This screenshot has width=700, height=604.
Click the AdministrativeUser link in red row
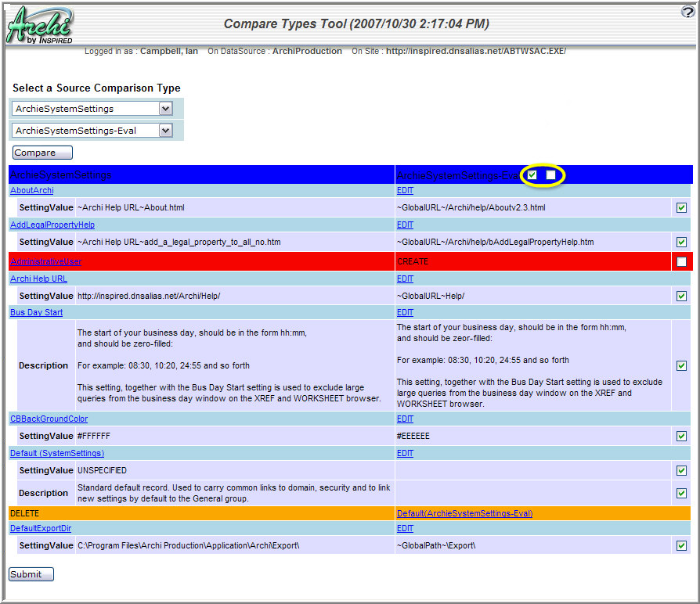45,261
